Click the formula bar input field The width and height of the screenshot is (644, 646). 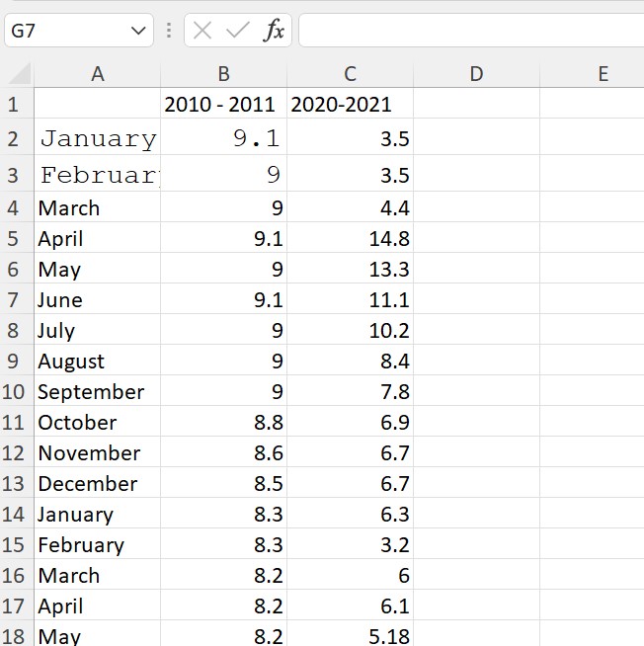(471, 31)
